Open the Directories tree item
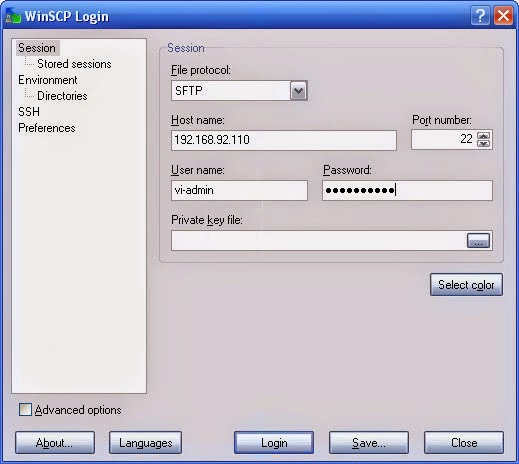Image resolution: width=519 pixels, height=464 pixels. point(62,96)
